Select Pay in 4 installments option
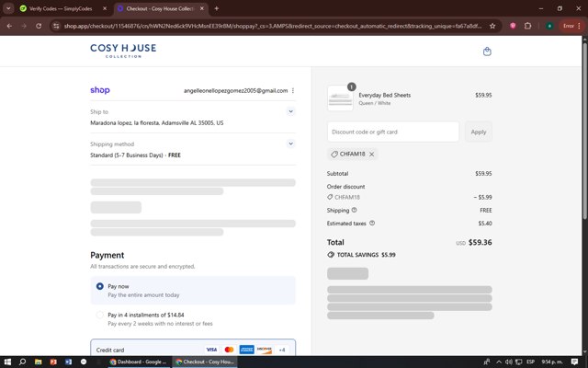The width and height of the screenshot is (588, 368). pos(100,315)
